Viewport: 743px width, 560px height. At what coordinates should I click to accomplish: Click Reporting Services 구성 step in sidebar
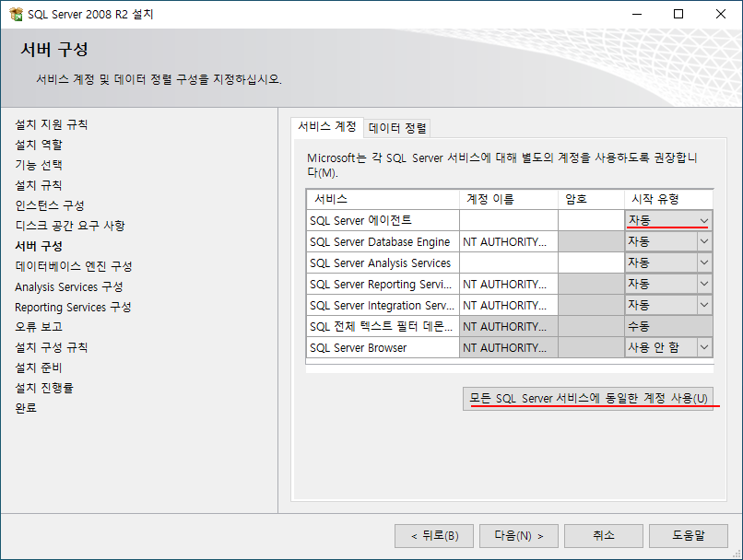point(73,308)
